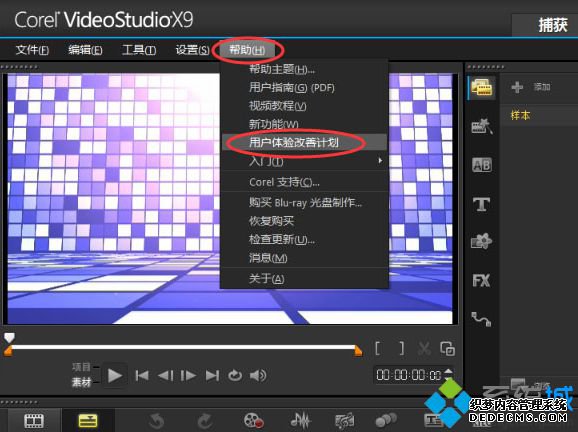Play the preview video
The width and height of the screenshot is (578, 432).
(x=115, y=376)
